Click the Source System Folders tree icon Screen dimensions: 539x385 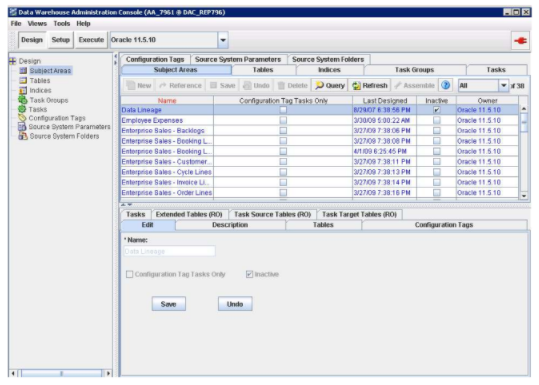point(23,136)
